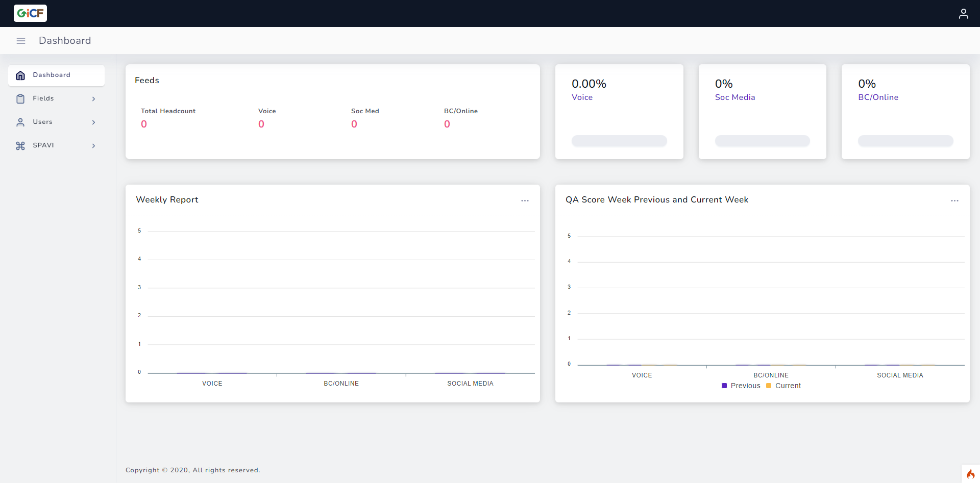The image size is (980, 483).
Task: Toggle the hamburger sidebar menu
Action: 21,41
